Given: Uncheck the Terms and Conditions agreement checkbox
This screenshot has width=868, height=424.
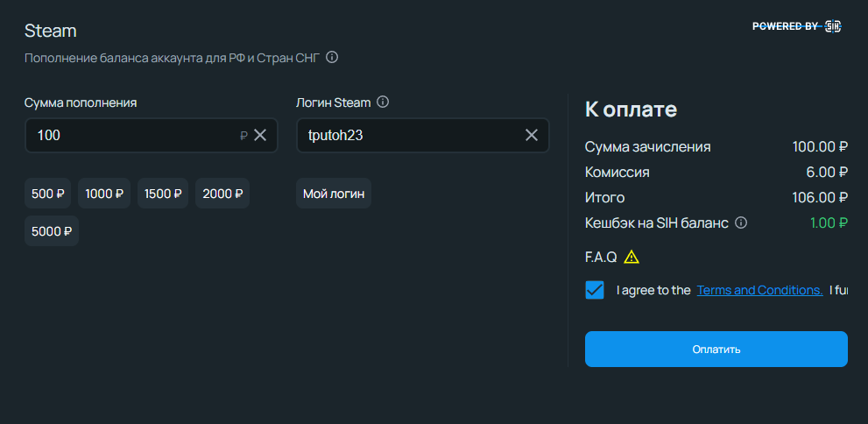Looking at the screenshot, I should (595, 290).
